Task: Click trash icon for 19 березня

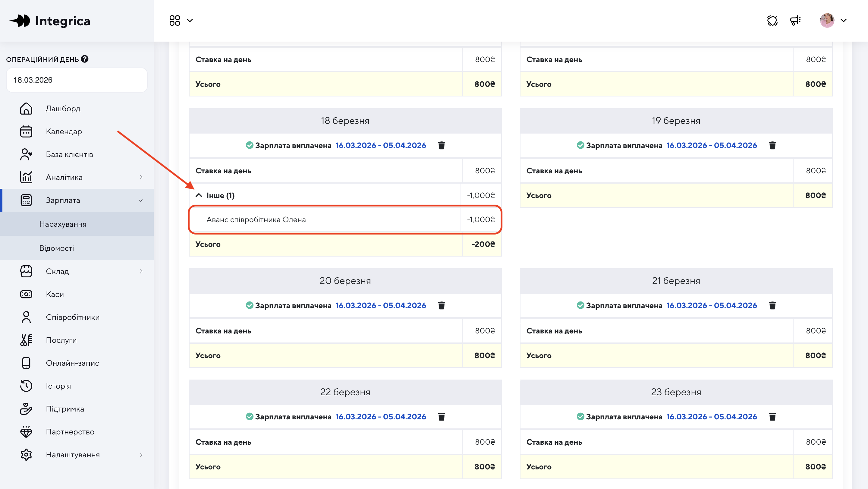Action: coord(772,145)
